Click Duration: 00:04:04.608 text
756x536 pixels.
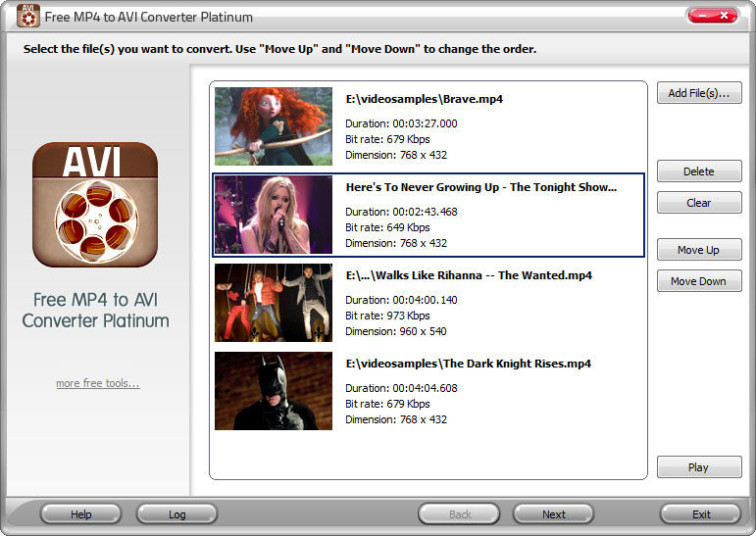point(401,388)
